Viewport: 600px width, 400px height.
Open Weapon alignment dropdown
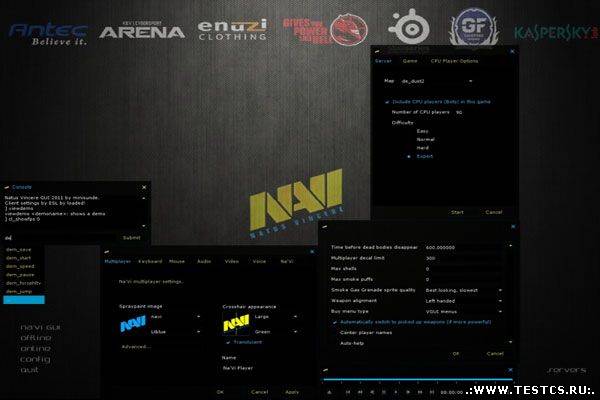click(x=463, y=301)
